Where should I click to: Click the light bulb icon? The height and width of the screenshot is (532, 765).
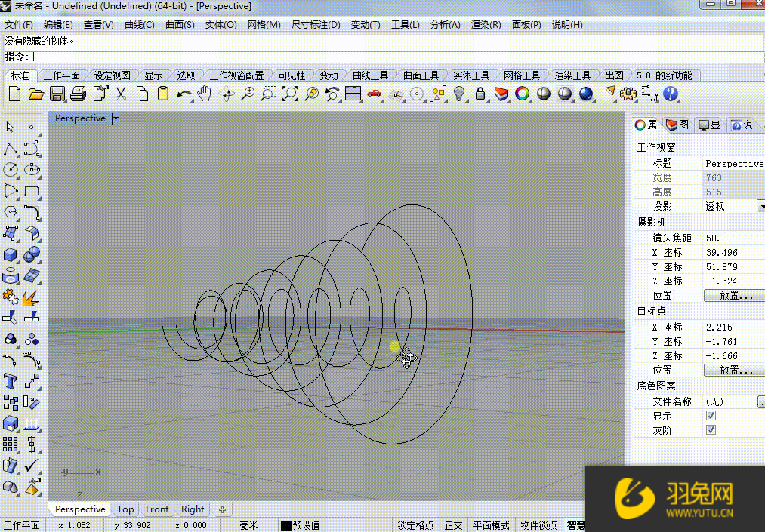458,94
